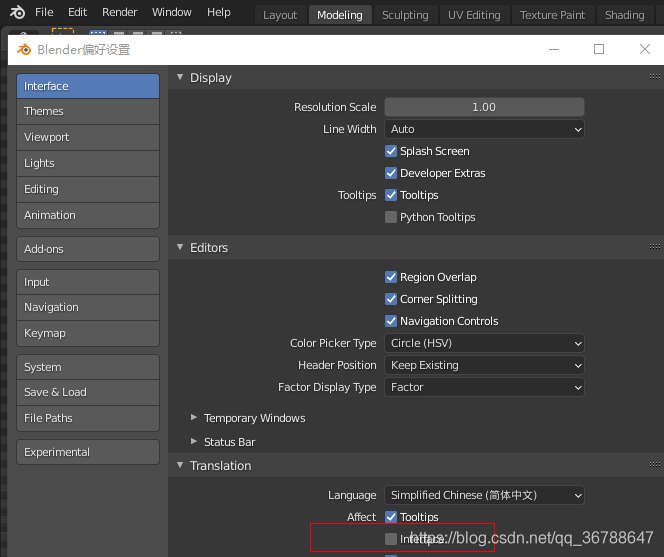
Task: Click the Blender icon in Preferences title bar
Action: pyautogui.click(x=24, y=50)
